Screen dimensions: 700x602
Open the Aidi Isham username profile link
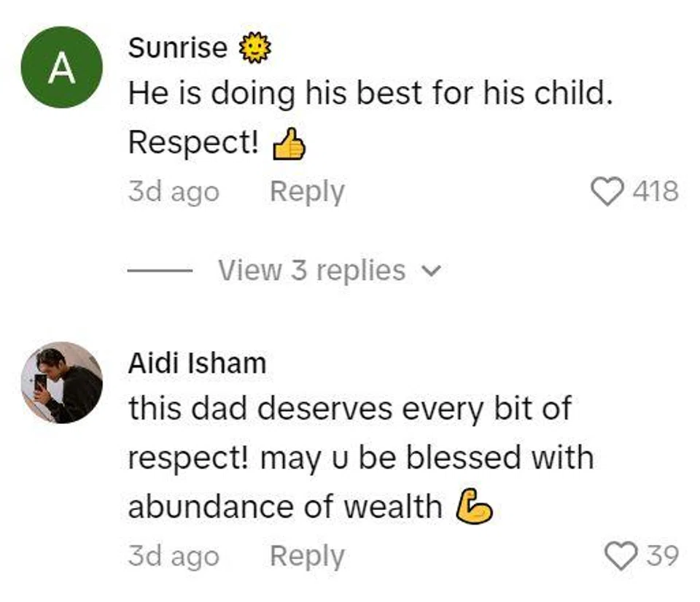197,363
